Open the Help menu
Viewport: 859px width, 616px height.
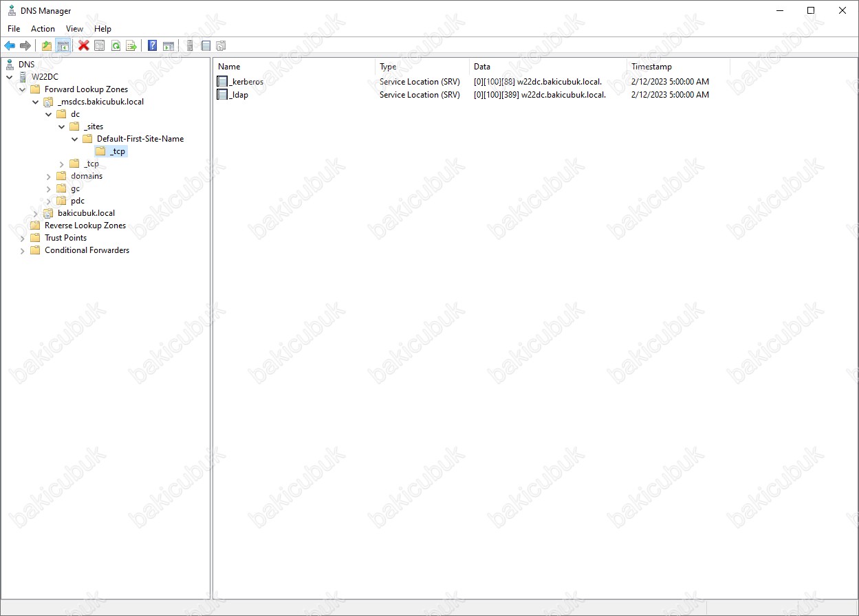point(102,29)
